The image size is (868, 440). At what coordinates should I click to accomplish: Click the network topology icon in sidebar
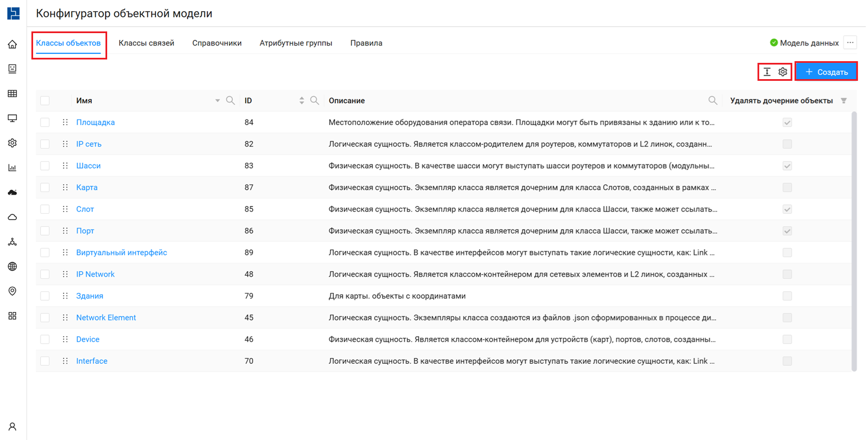(12, 242)
